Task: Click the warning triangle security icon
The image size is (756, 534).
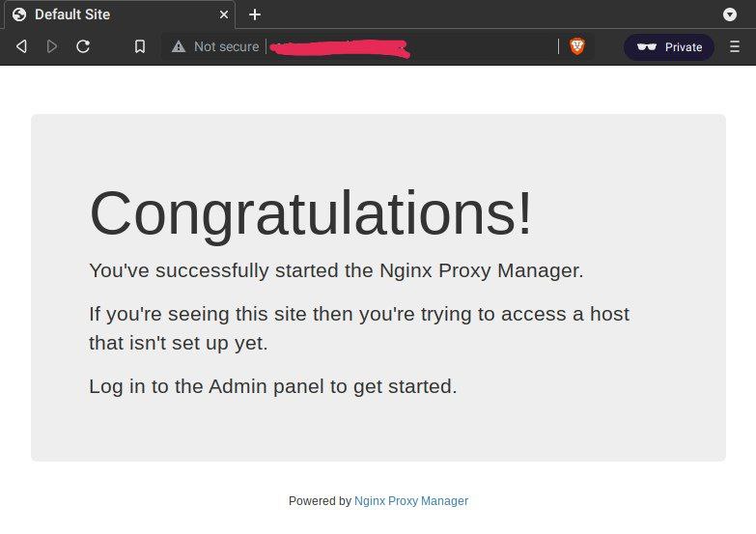Action: [x=178, y=46]
